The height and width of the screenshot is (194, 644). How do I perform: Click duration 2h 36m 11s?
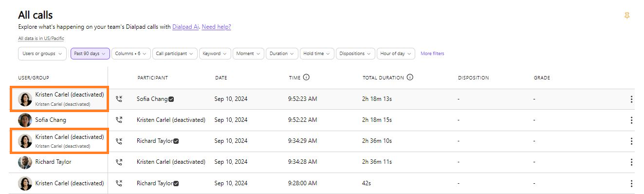point(377,162)
